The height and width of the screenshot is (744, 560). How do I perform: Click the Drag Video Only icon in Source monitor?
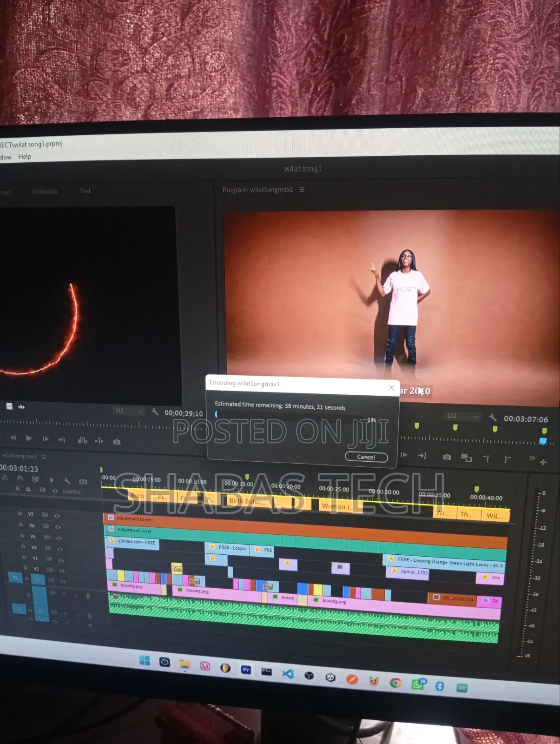coord(9,406)
